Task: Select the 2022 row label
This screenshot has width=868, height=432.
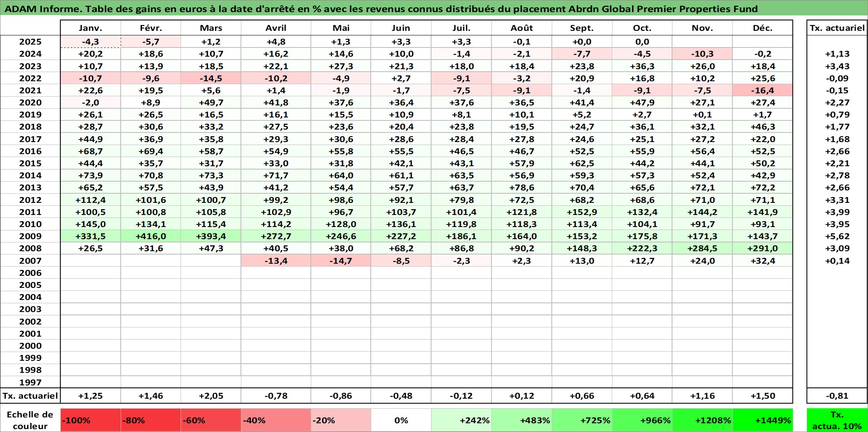Action: pos(30,78)
